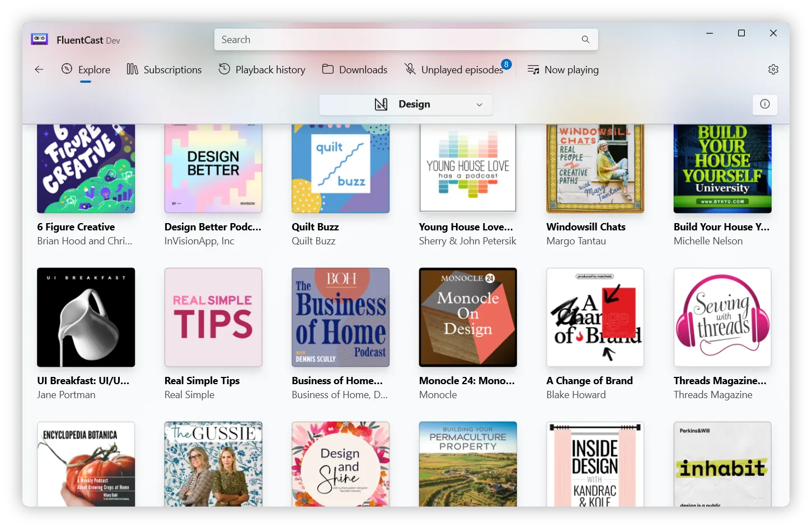Open the 6 Figure Creative podcast cover
Screen dimensions: 812x529
coord(86,168)
